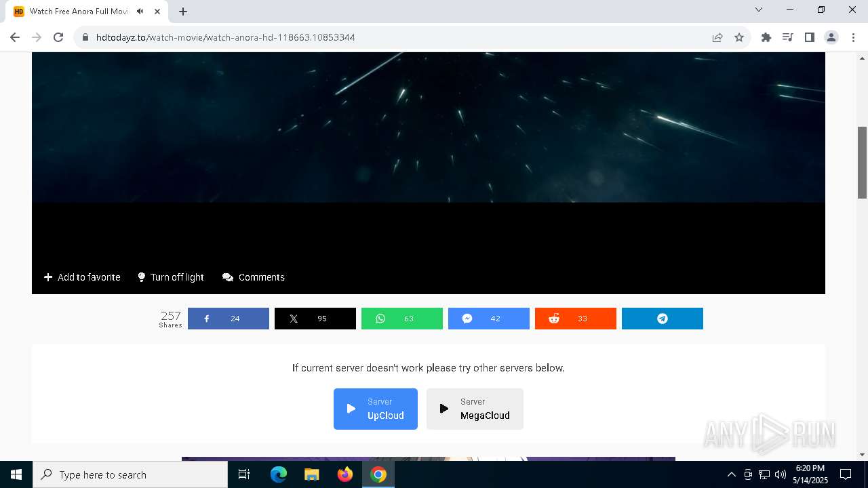This screenshot has width=868, height=488.
Task: Click the scrollbar down arrow
Action: coord(863,454)
